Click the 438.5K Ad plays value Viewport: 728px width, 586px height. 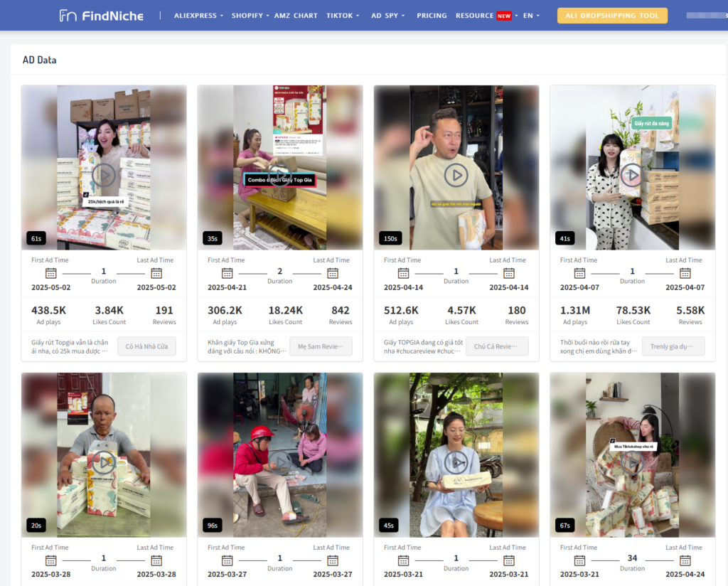(x=49, y=310)
